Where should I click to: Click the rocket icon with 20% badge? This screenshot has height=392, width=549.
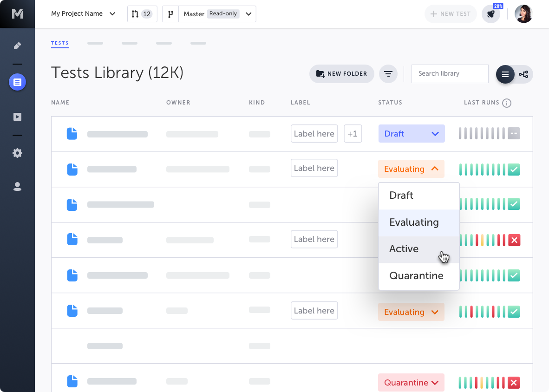click(491, 14)
